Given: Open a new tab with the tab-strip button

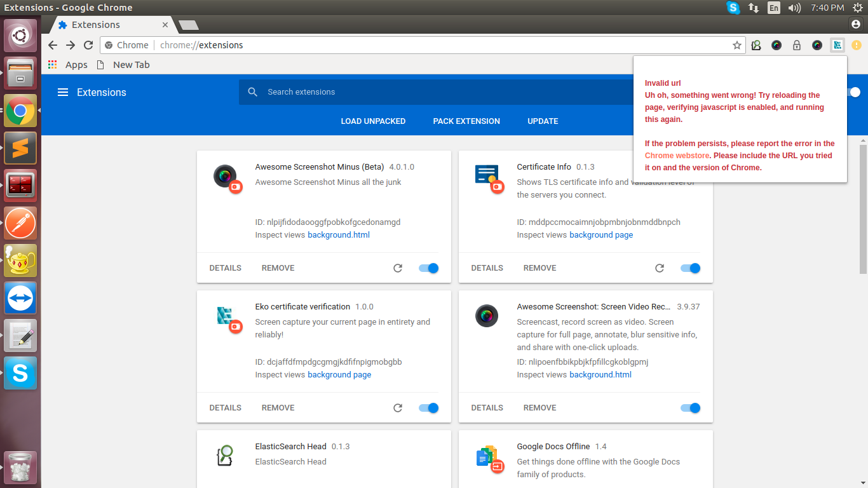Looking at the screenshot, I should tap(189, 25).
